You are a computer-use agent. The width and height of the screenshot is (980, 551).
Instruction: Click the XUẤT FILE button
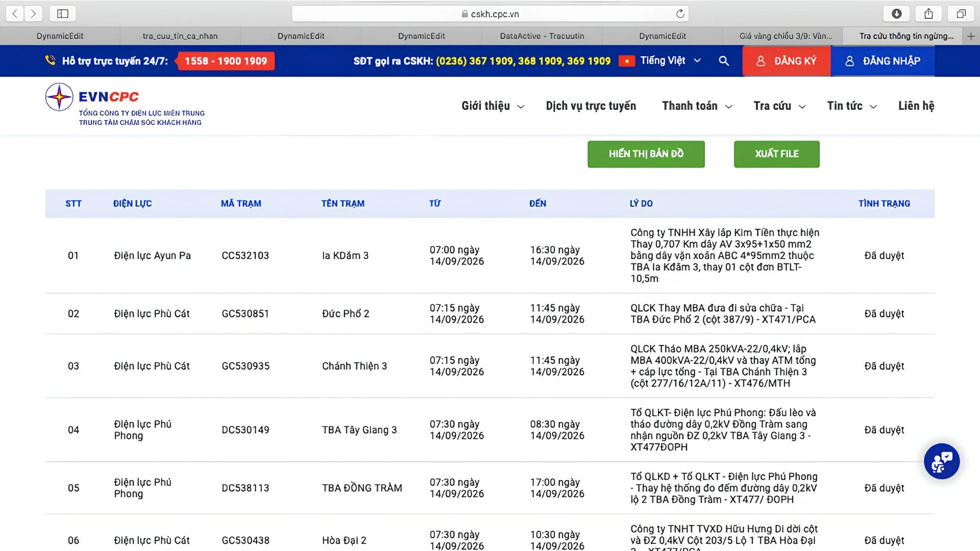(776, 154)
